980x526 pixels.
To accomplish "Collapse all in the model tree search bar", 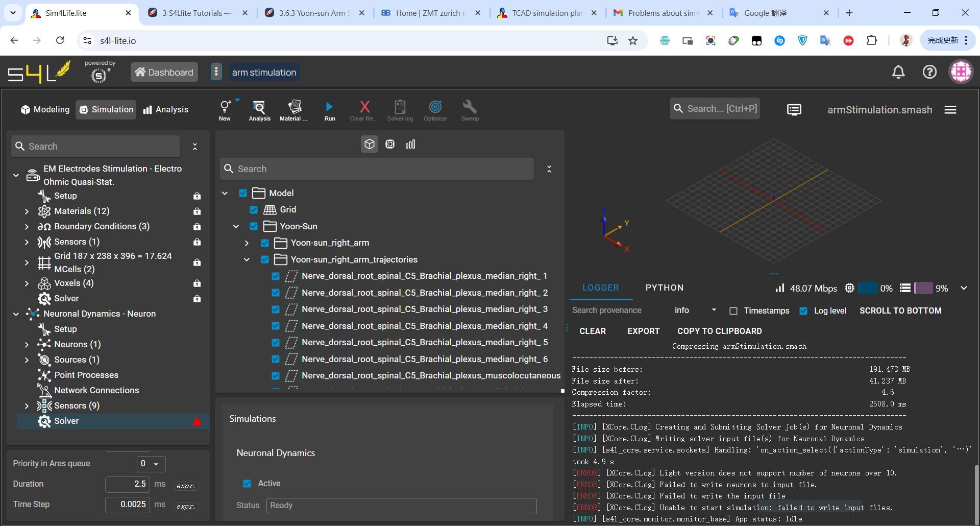I will (549, 169).
